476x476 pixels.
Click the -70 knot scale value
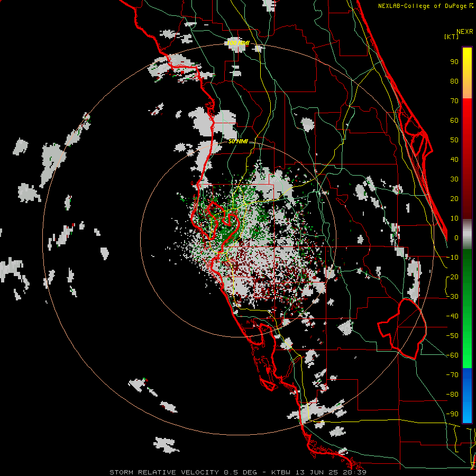[453, 375]
